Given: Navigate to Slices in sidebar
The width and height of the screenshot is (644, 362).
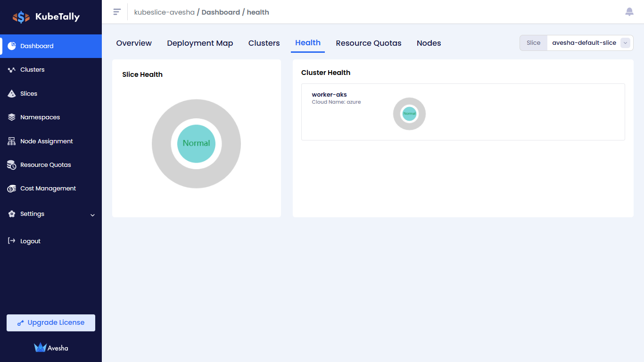Looking at the screenshot, I should click(x=51, y=94).
